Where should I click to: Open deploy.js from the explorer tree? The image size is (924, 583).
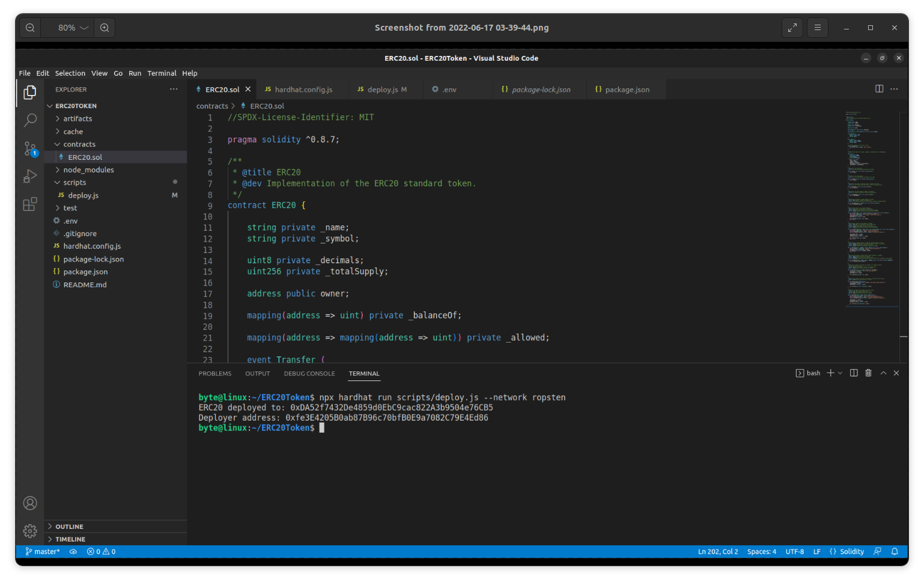click(115, 195)
